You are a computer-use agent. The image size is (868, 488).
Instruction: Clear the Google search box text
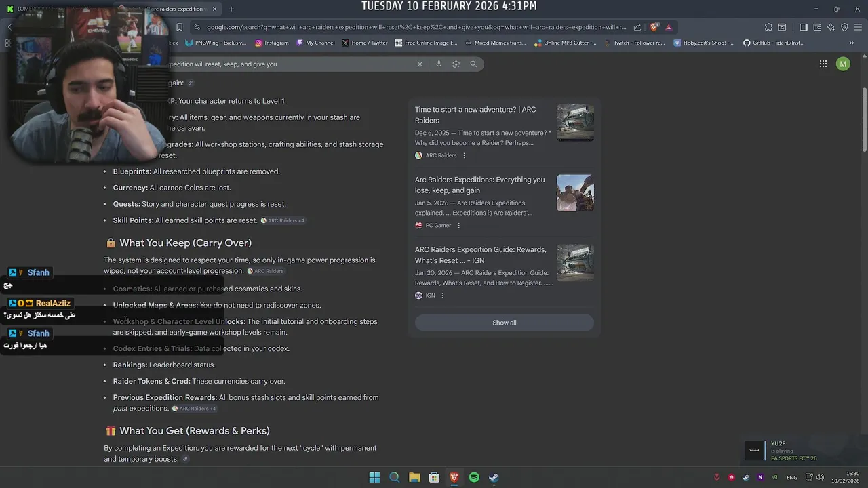point(420,64)
